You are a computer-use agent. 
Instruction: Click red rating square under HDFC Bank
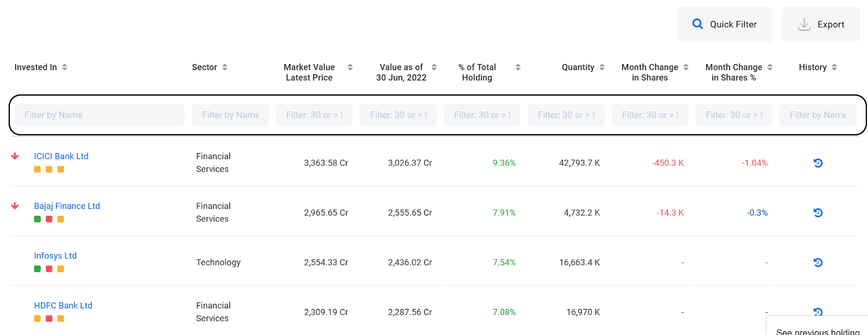49,319
